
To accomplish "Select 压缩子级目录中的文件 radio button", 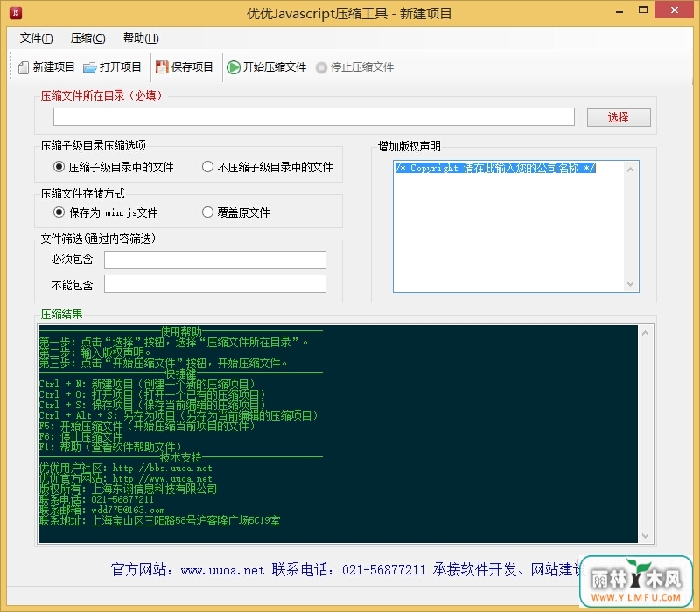I will (59, 167).
